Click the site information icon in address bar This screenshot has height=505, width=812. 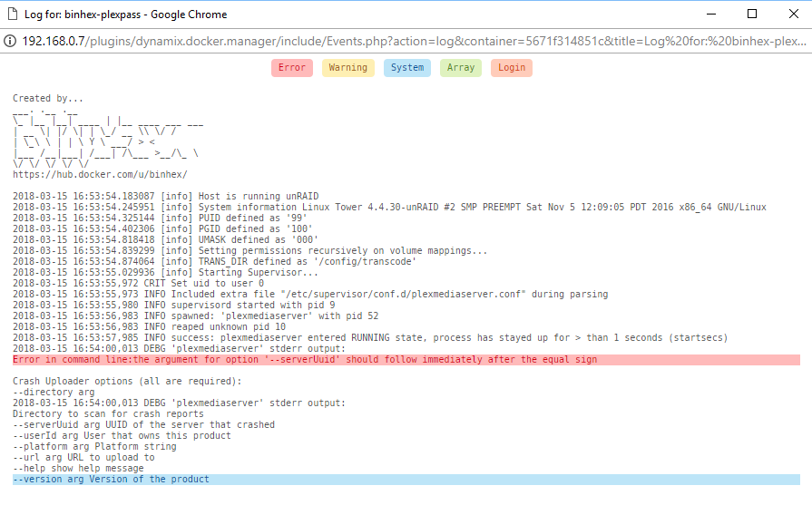(10, 41)
